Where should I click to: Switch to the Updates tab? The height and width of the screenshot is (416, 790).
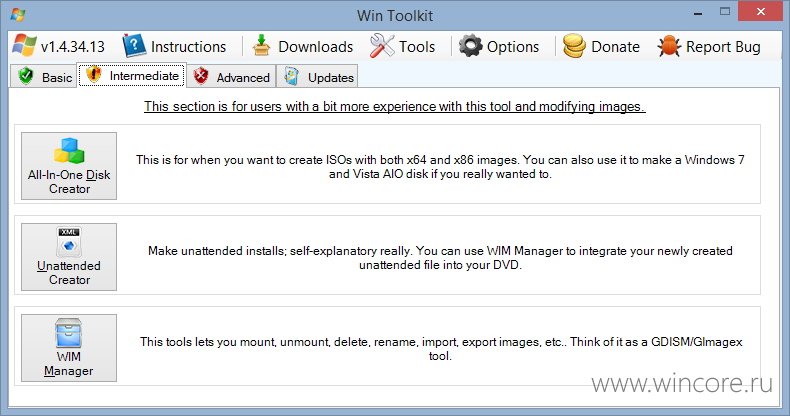pos(317,77)
